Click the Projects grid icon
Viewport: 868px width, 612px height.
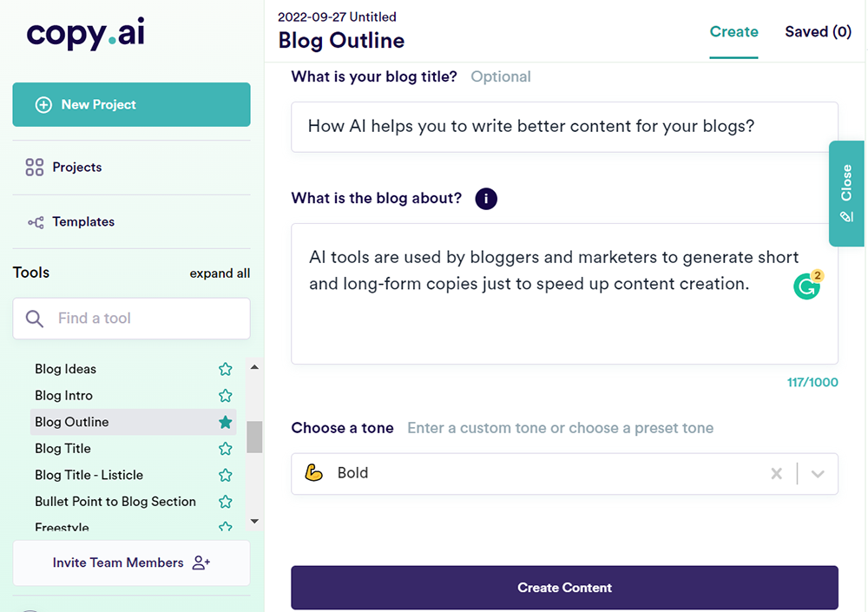click(35, 168)
